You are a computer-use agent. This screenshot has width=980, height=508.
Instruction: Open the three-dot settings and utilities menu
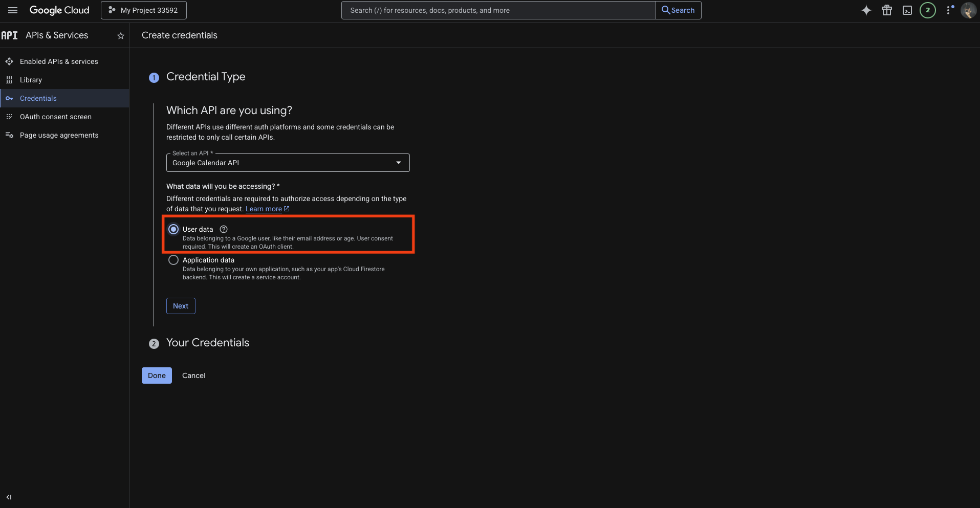(x=949, y=10)
